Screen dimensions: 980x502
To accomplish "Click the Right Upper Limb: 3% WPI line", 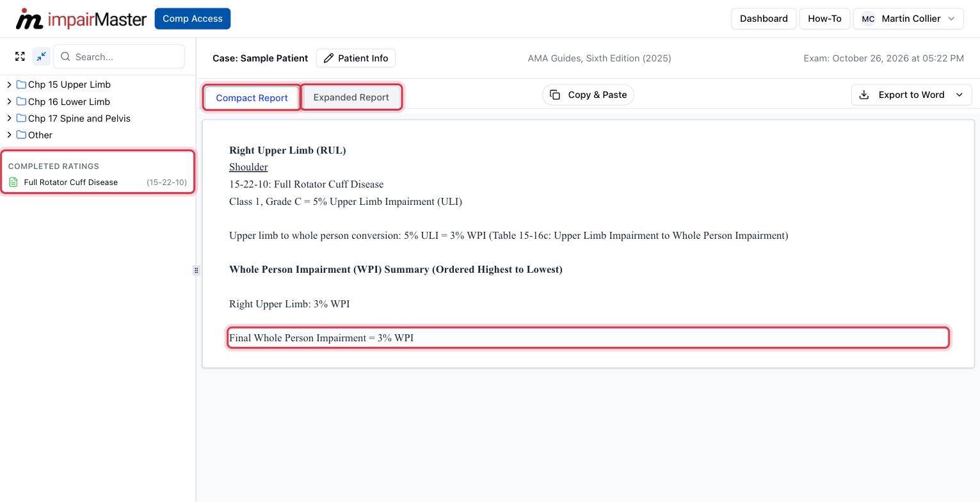I will click(x=289, y=304).
